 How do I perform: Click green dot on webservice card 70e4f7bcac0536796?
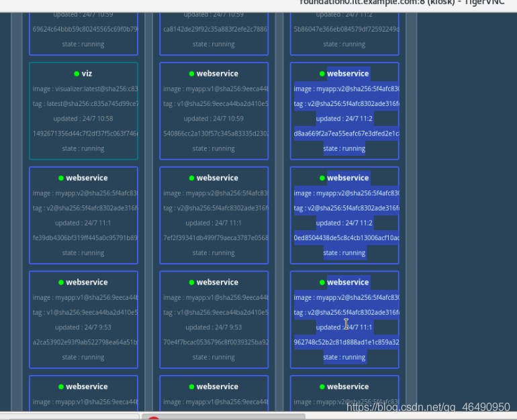click(x=191, y=282)
